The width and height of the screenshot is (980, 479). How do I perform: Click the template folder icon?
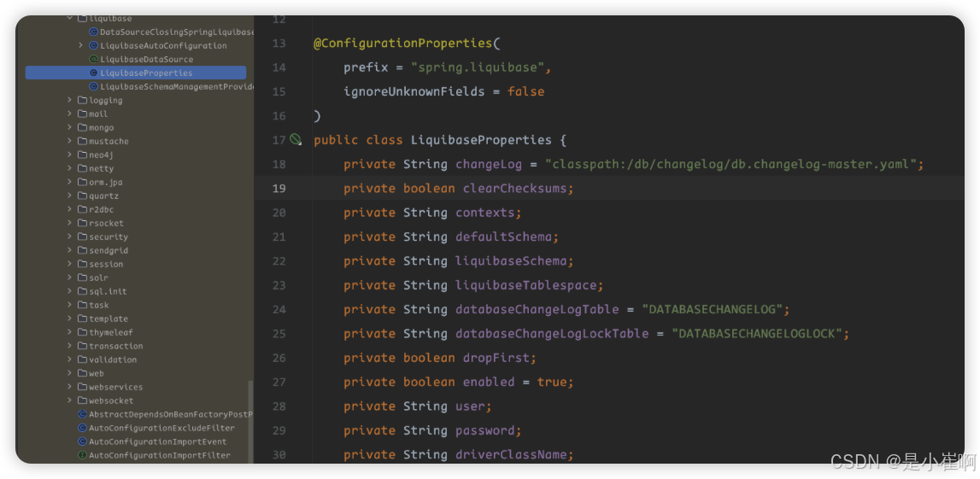82,318
